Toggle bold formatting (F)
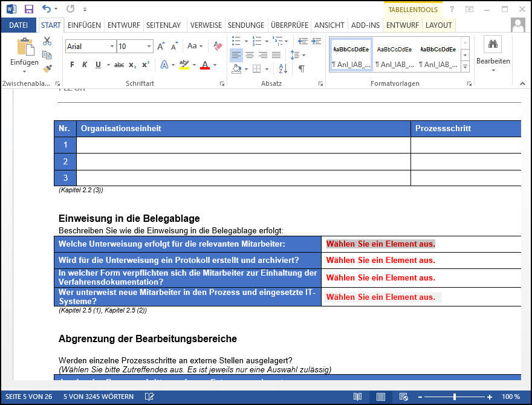Image resolution: width=532 pixels, height=405 pixels. point(72,65)
